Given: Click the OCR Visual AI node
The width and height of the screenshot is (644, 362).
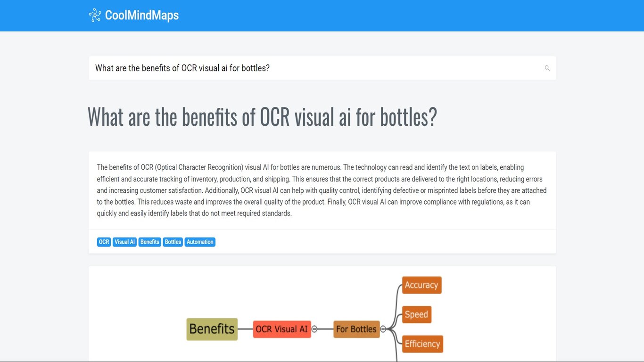Looking at the screenshot, I should pyautogui.click(x=282, y=329).
